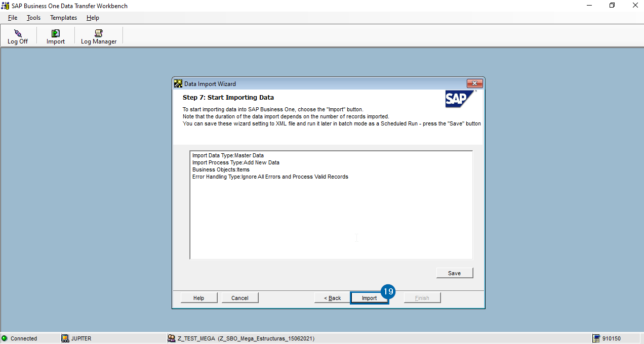The width and height of the screenshot is (644, 344).
Task: Open the Tools menu
Action: (33, 18)
